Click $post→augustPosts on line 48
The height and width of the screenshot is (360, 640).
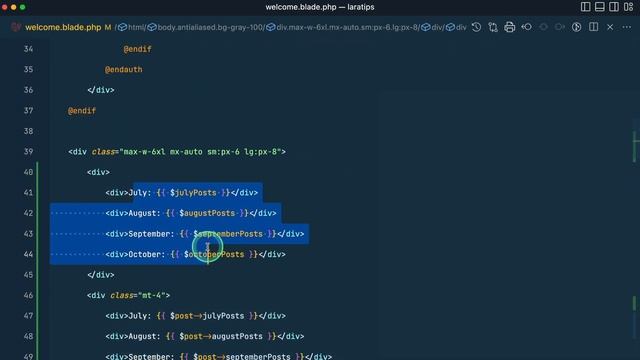coord(221,336)
